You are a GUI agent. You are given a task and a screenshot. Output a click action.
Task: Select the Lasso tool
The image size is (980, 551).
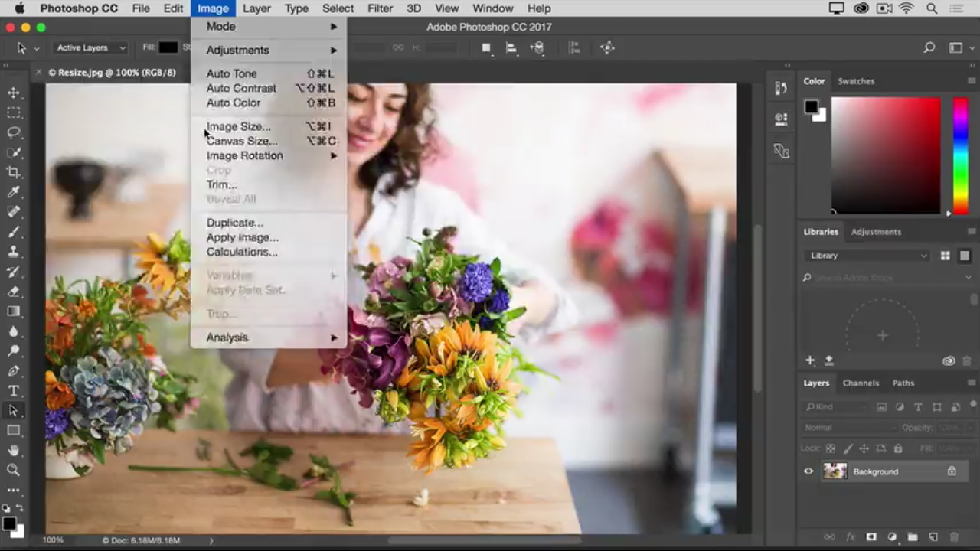(x=14, y=132)
